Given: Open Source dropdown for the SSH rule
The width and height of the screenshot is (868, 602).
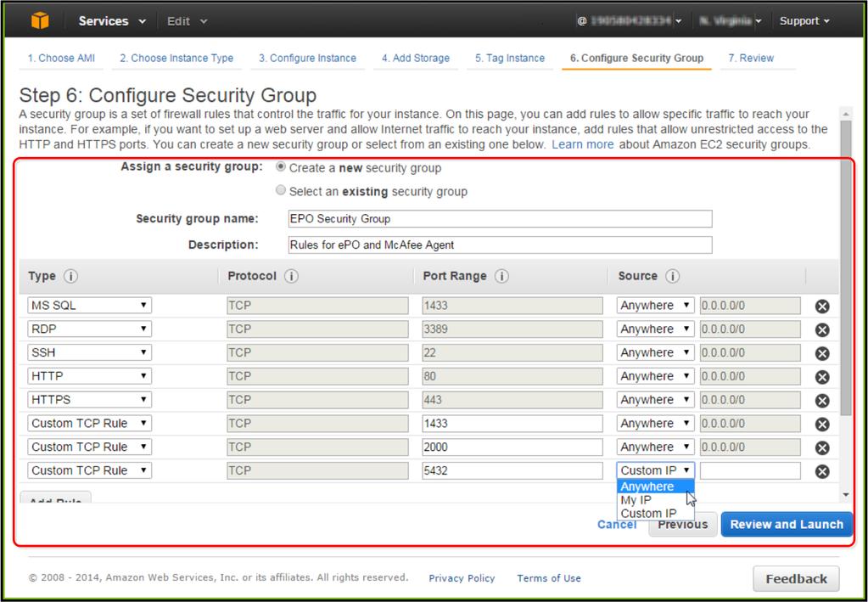Looking at the screenshot, I should click(655, 352).
